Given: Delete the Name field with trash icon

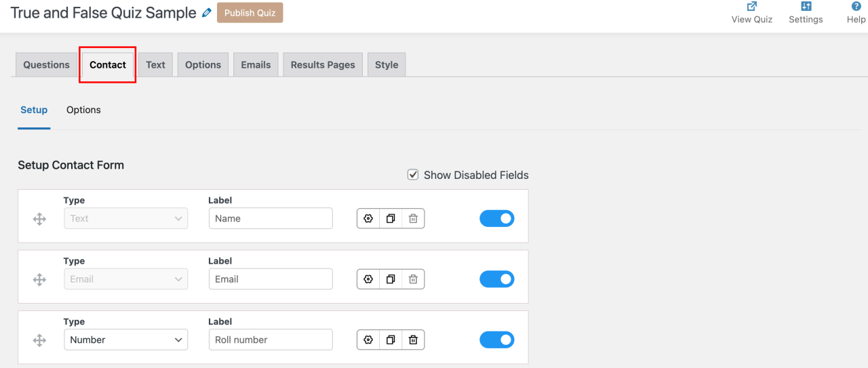Looking at the screenshot, I should pos(413,218).
